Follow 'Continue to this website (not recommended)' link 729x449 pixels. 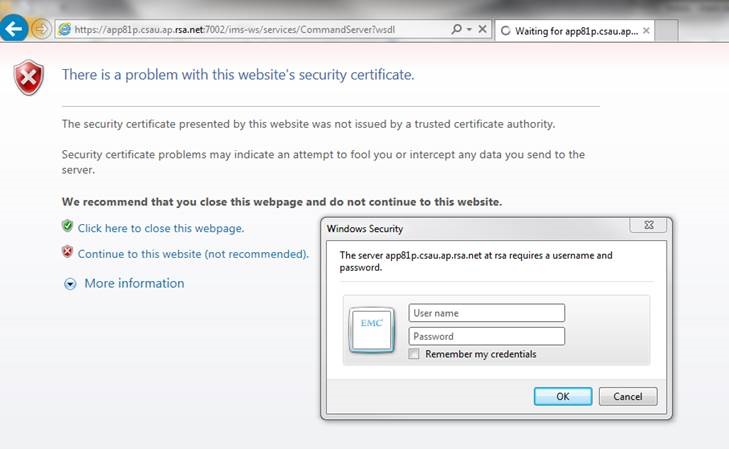tap(193, 254)
